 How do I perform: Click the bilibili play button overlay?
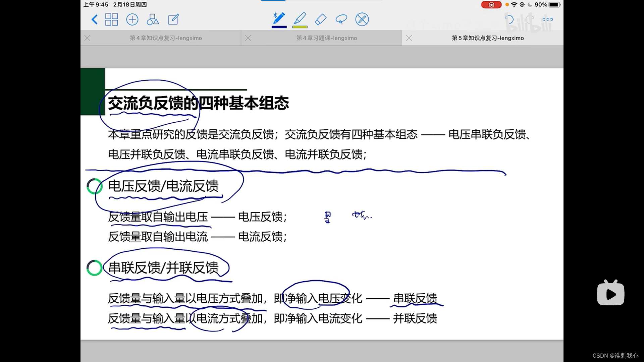pyautogui.click(x=610, y=294)
